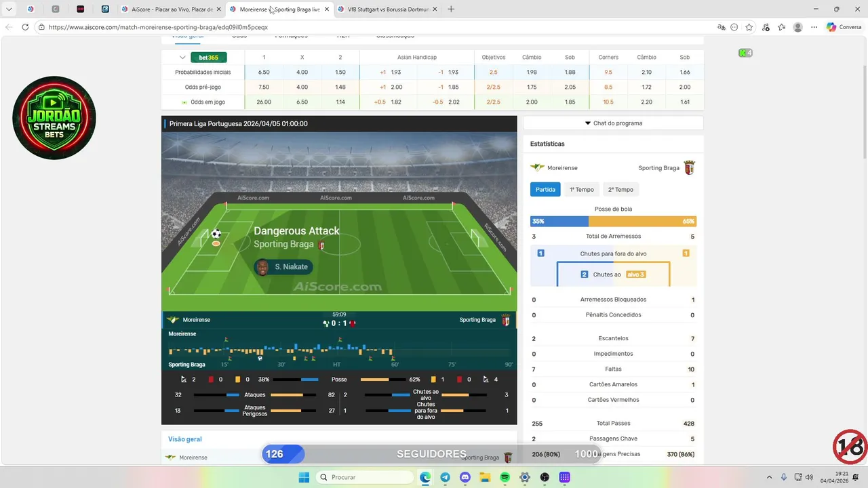
Task: Click the browser back arrow
Action: 9,27
